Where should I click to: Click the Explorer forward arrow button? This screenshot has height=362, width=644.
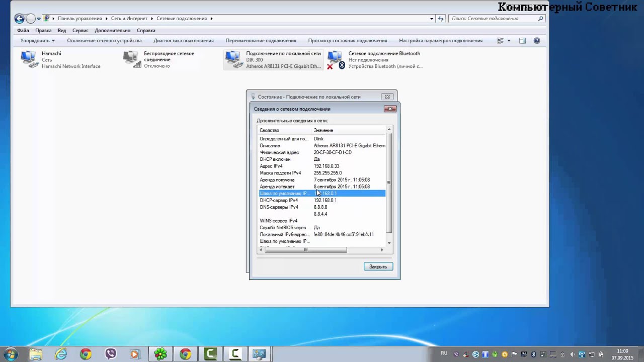click(x=31, y=19)
